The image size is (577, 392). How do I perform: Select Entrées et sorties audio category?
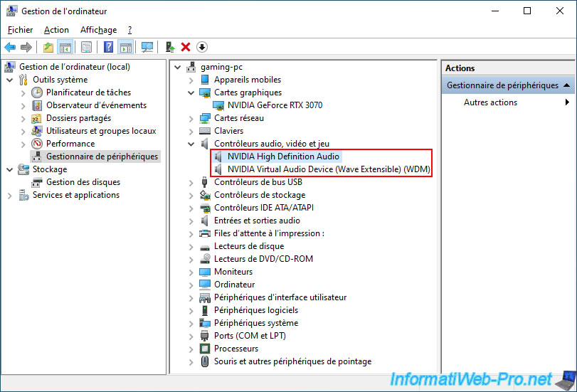[x=257, y=221]
